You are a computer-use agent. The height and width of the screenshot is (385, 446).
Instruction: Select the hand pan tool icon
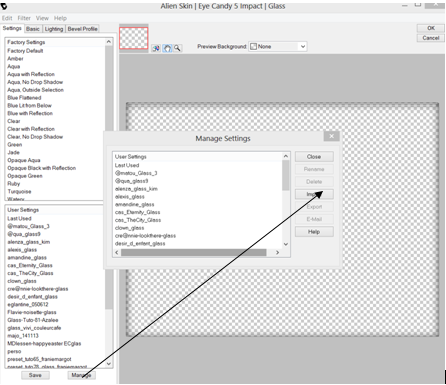pos(167,48)
